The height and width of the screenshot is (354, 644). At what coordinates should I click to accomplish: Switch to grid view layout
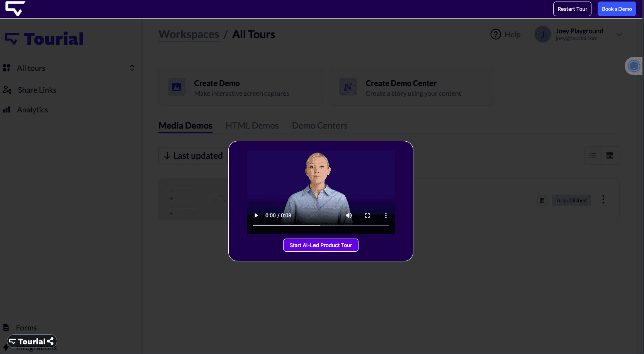coord(610,155)
